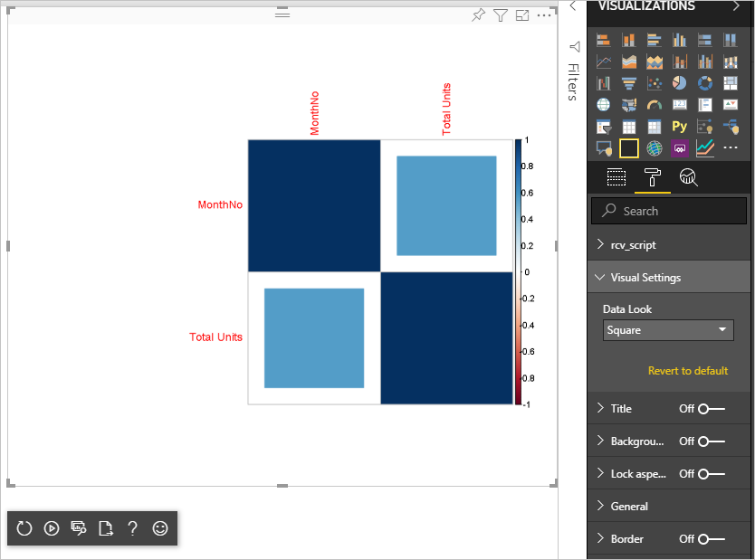Open the visual's filter icon

pyautogui.click(x=501, y=15)
